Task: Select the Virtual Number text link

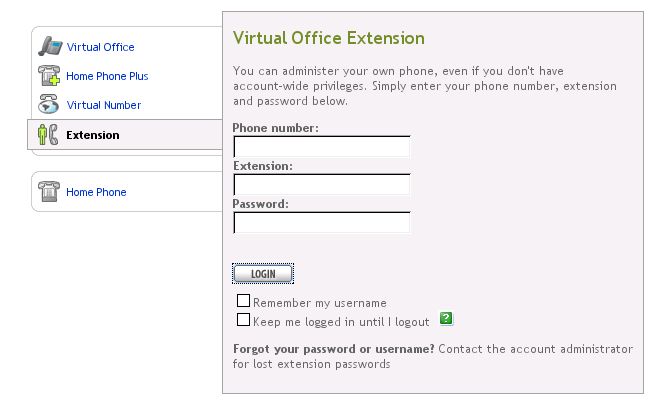Action: [x=103, y=105]
